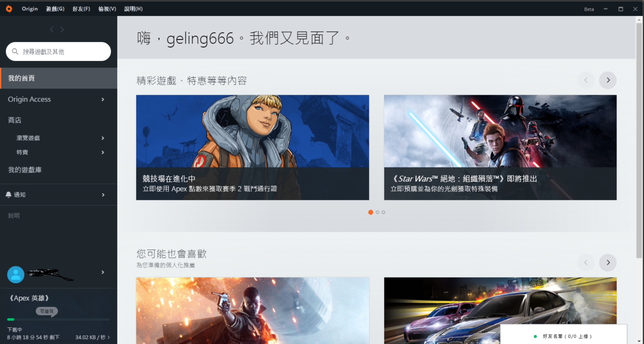This screenshot has width=644, height=344.
Task: Click the green online status dot
Action: (535, 336)
